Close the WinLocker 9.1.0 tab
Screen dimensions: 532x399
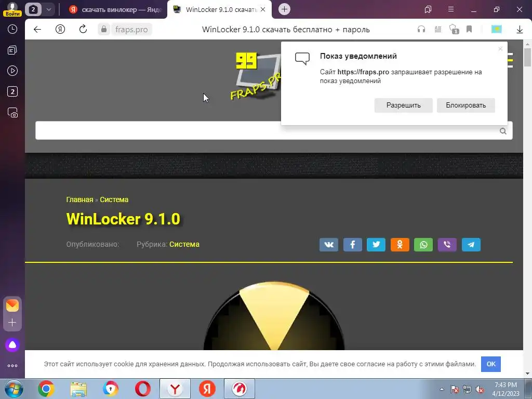pos(263,9)
